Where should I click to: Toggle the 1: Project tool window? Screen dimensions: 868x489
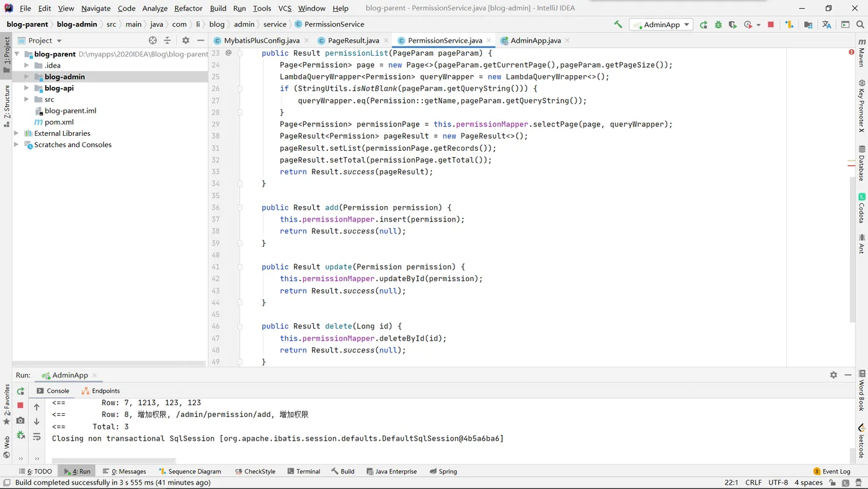[x=6, y=54]
